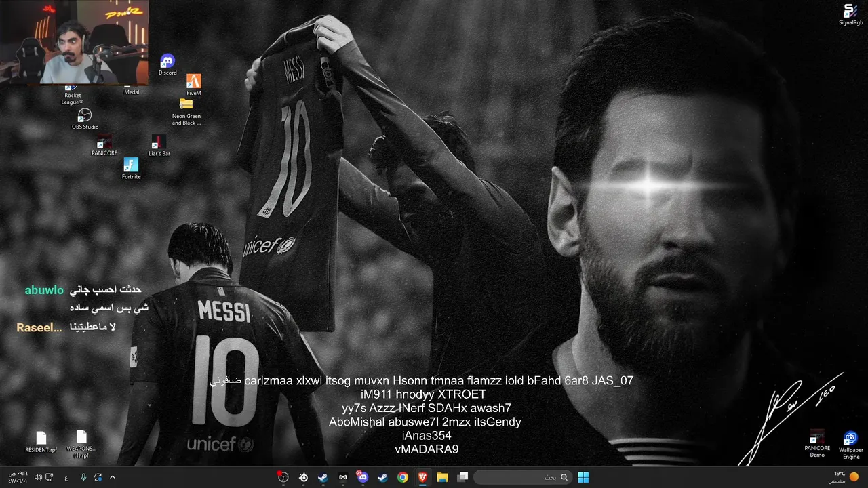
Task: Switch to Brave browser in the taskbar
Action: 422,477
